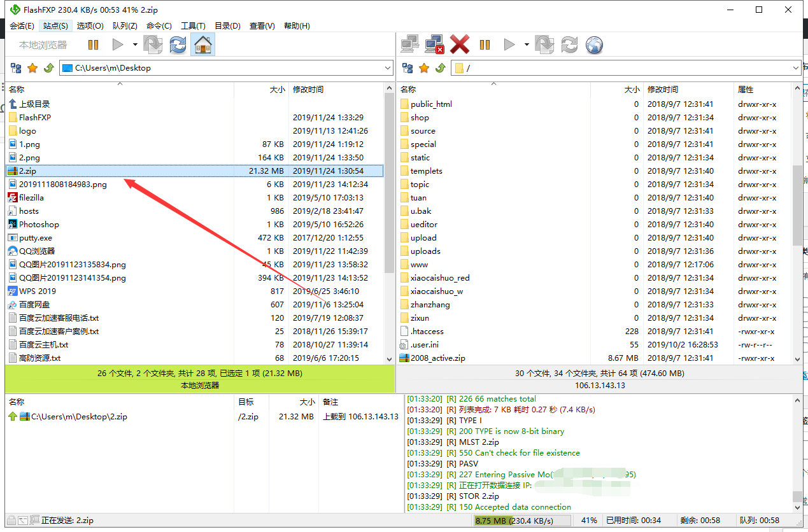Click the red X abort transfer icon
This screenshot has height=532, width=808.
pyautogui.click(x=460, y=45)
